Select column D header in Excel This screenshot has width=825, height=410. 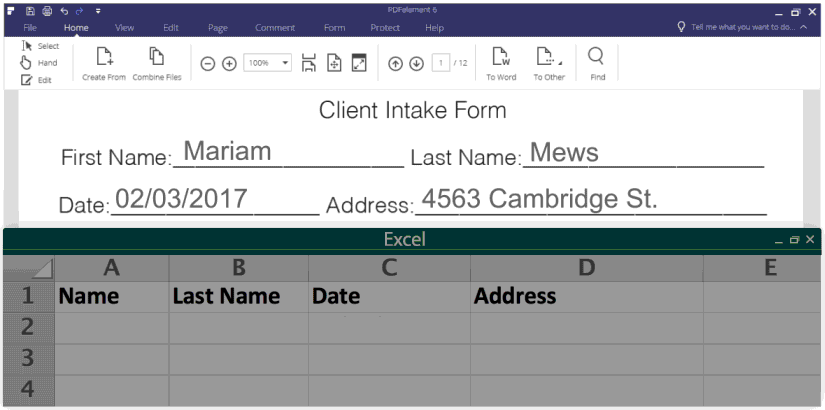point(586,266)
